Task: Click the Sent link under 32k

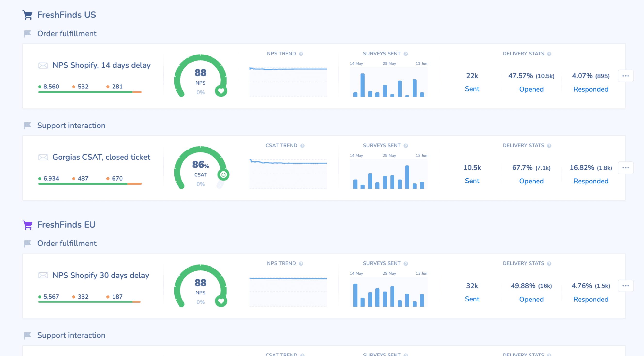Action: click(x=472, y=299)
